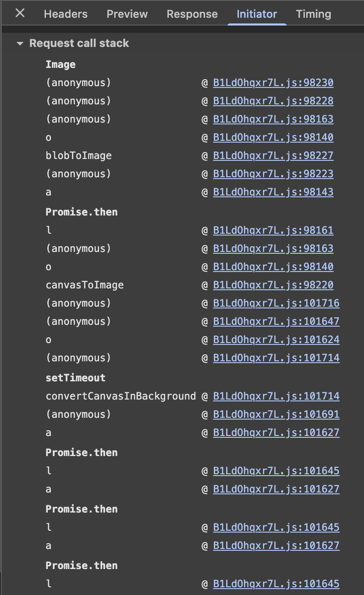The image size is (364, 595).
Task: Open canvasToImage source at line 98220
Action: point(273,285)
